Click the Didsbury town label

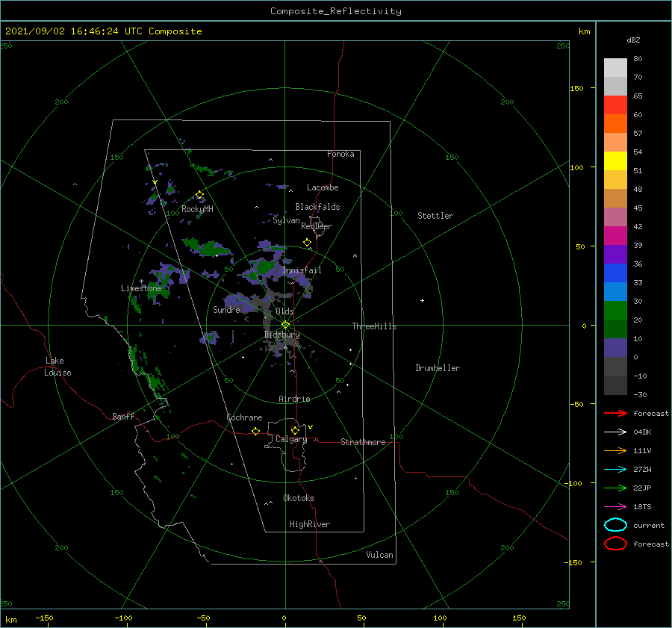click(x=281, y=335)
